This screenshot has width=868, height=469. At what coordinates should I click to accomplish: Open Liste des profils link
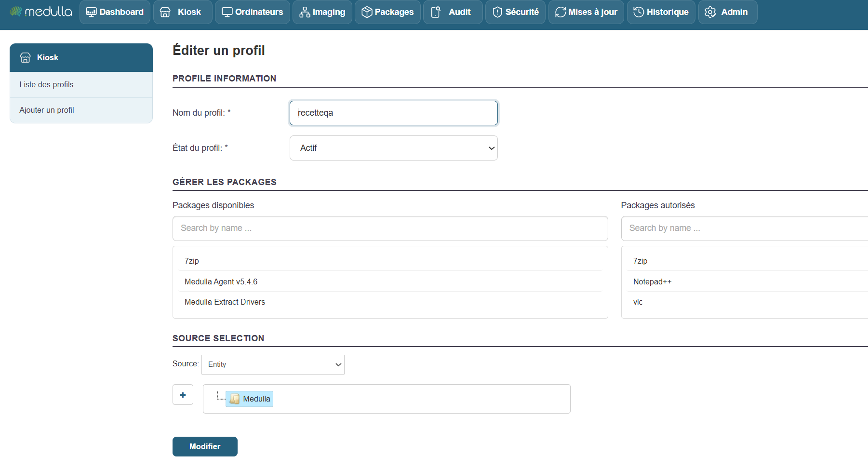pos(46,85)
